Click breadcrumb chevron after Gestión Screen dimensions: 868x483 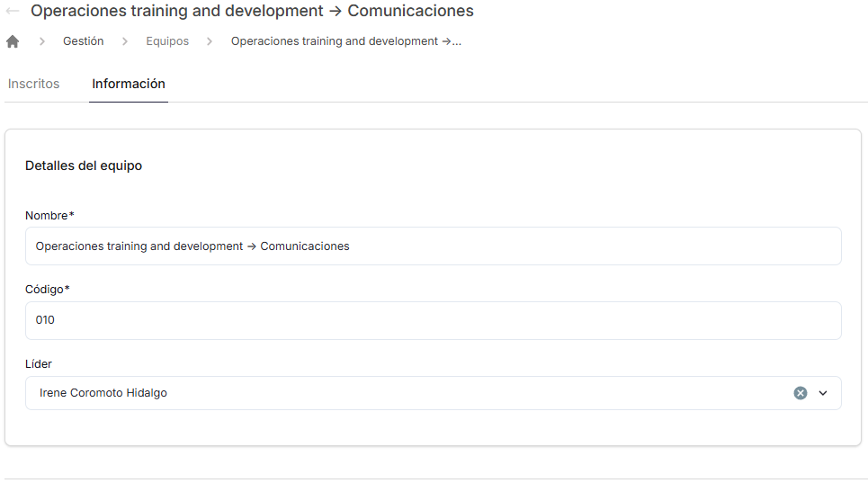(x=125, y=41)
